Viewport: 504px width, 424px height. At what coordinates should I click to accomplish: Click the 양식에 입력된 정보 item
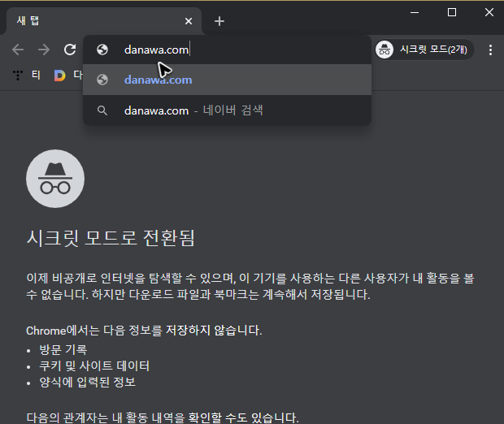tap(87, 382)
